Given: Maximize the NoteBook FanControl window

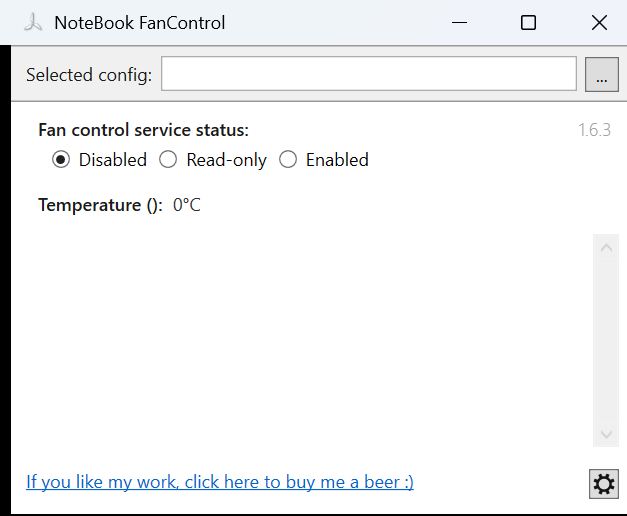Looking at the screenshot, I should pos(528,22).
